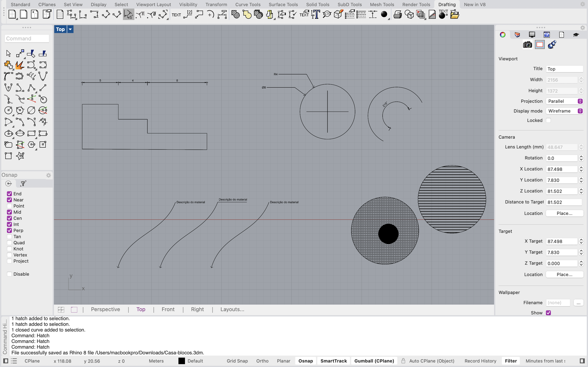Enable the Tan osnap checkbox
Viewport: 588px width, 367px height.
10,237
